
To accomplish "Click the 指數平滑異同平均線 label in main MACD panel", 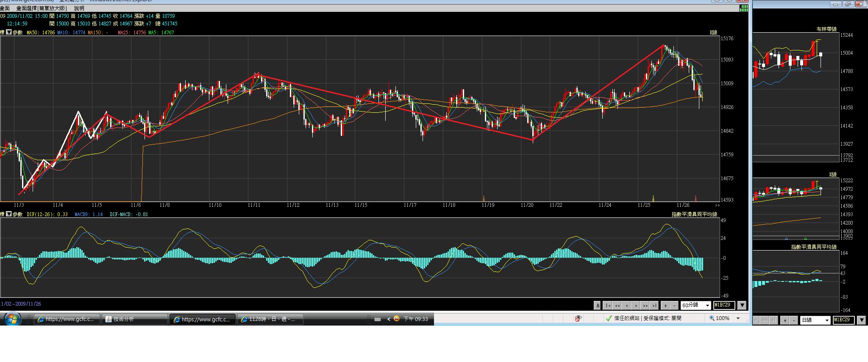I will (694, 214).
